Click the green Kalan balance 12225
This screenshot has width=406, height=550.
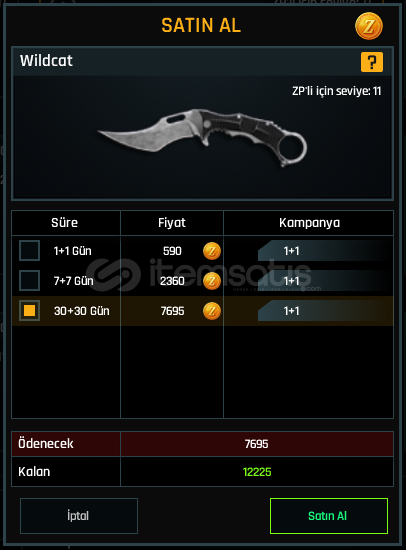pyautogui.click(x=257, y=472)
